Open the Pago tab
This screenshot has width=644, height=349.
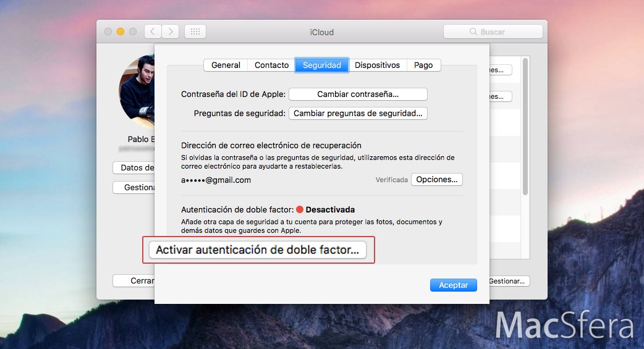(x=423, y=65)
